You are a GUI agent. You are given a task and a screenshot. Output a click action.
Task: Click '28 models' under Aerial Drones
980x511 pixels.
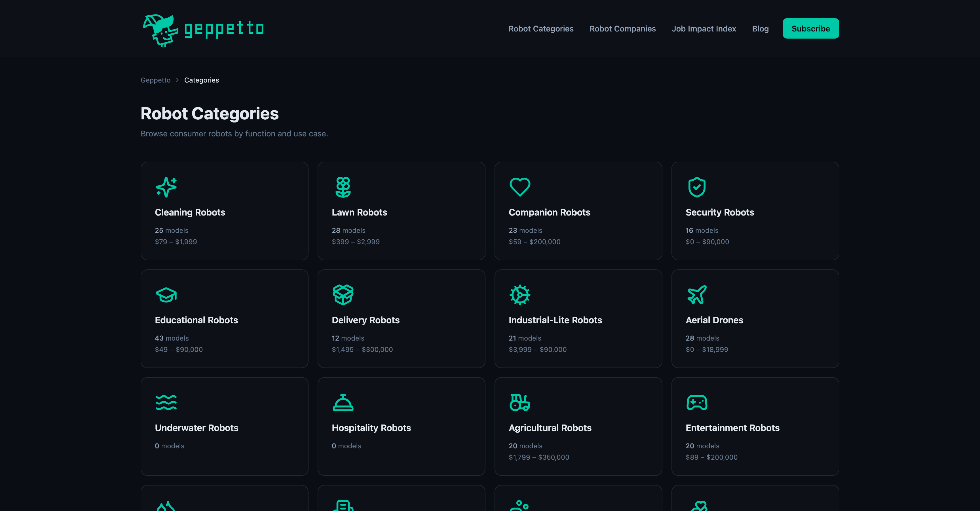tap(702, 338)
